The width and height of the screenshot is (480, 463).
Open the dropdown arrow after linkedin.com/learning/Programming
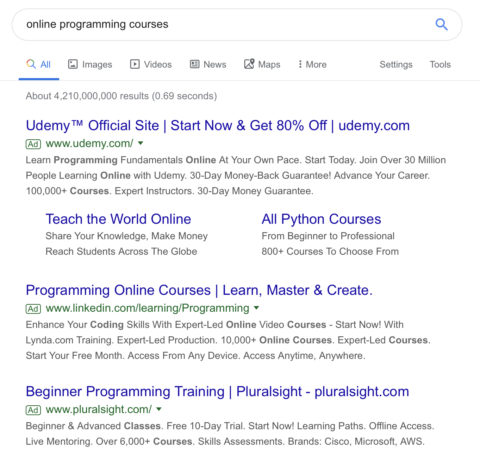[256, 307]
